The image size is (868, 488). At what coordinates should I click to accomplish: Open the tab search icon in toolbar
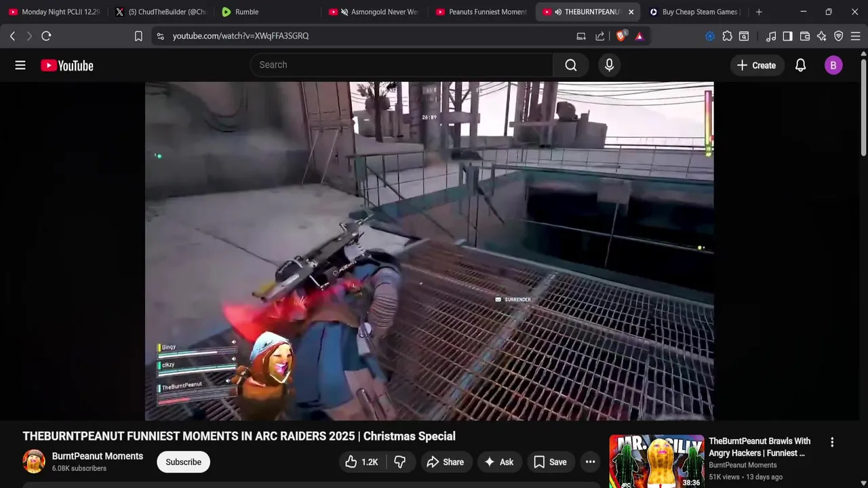coord(744,36)
